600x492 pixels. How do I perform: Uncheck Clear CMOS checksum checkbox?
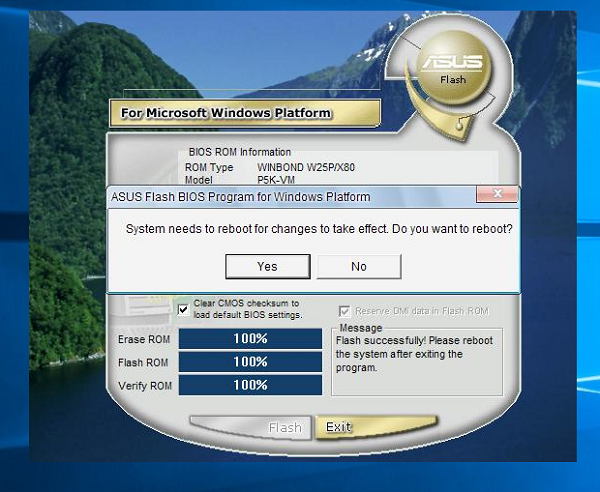click(x=183, y=309)
